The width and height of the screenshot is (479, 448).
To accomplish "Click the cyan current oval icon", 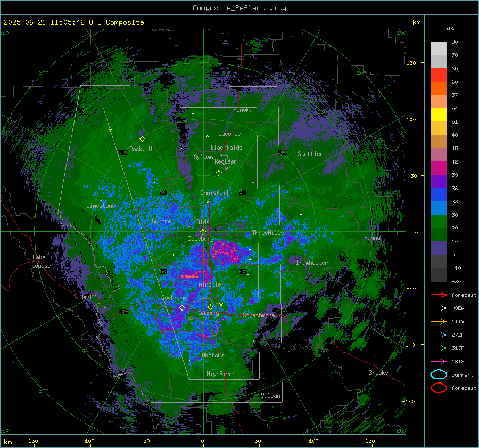I will tap(439, 374).
